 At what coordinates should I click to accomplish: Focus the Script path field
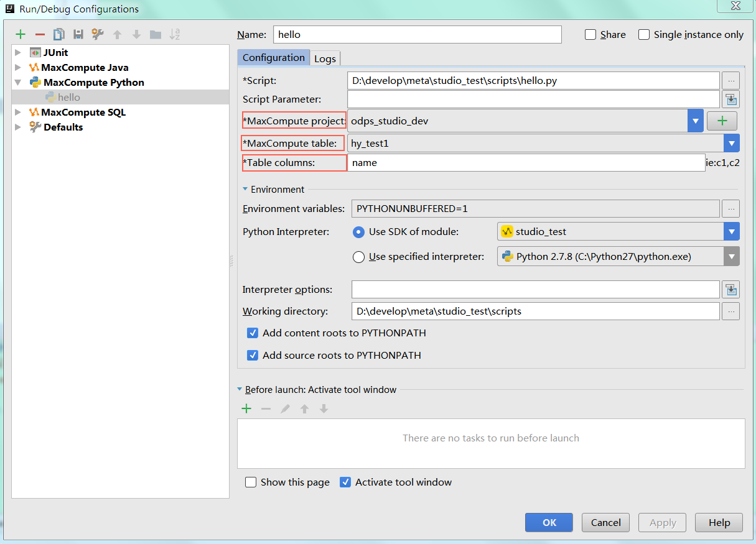pos(533,81)
